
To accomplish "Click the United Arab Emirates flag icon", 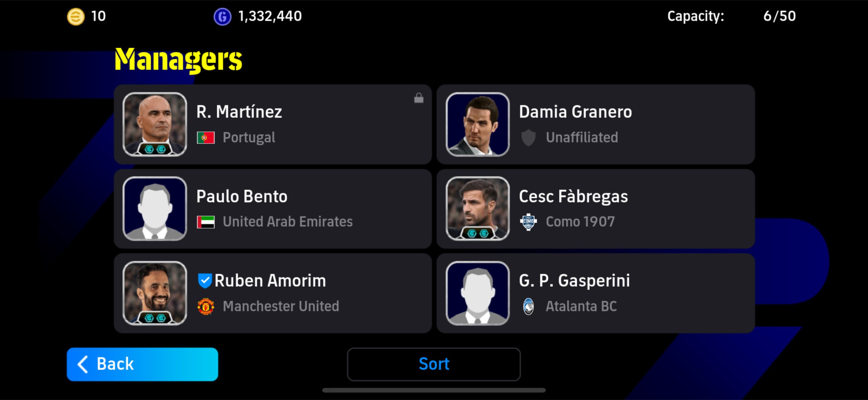I will [206, 222].
